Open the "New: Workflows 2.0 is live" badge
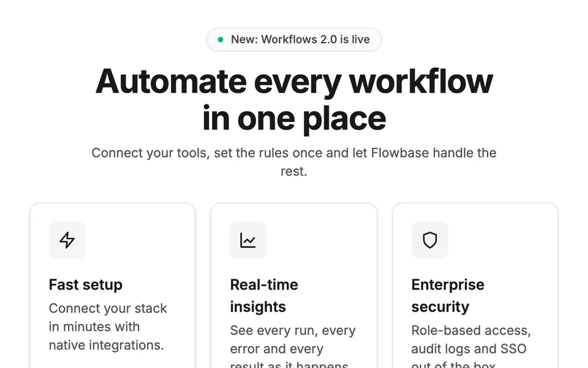 pyautogui.click(x=294, y=39)
